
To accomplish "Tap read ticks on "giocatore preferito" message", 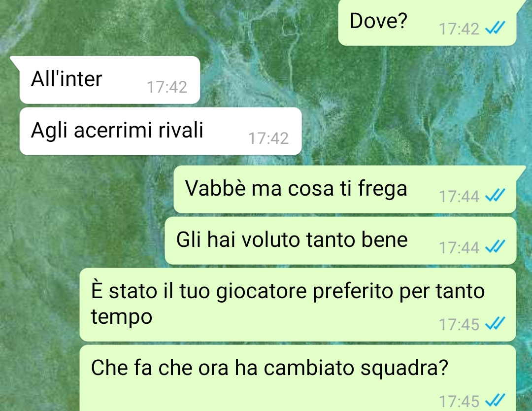I will pyautogui.click(x=495, y=323).
